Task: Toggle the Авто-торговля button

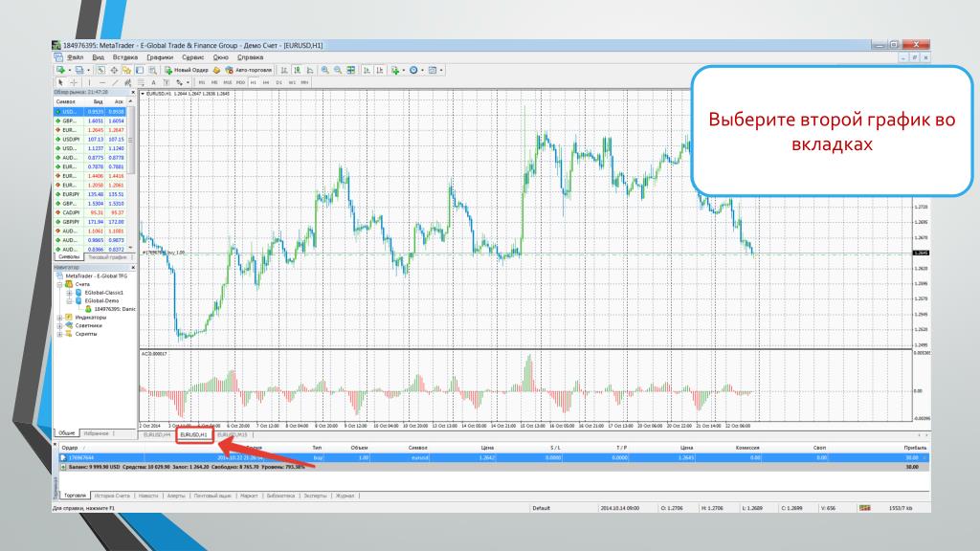Action: [248, 70]
